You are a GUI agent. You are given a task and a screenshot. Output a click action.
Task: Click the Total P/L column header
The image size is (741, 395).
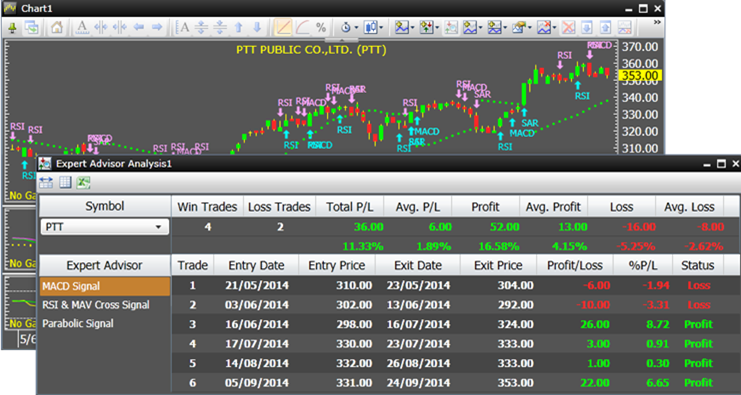coord(349,206)
